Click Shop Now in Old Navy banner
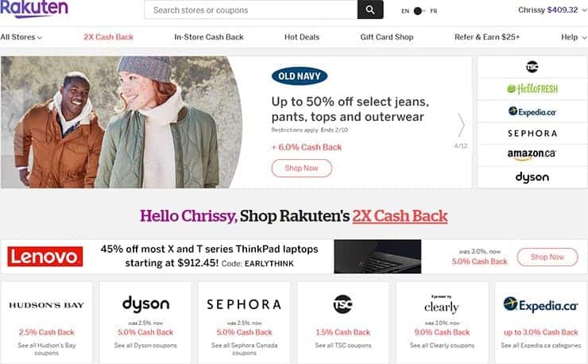 point(301,168)
